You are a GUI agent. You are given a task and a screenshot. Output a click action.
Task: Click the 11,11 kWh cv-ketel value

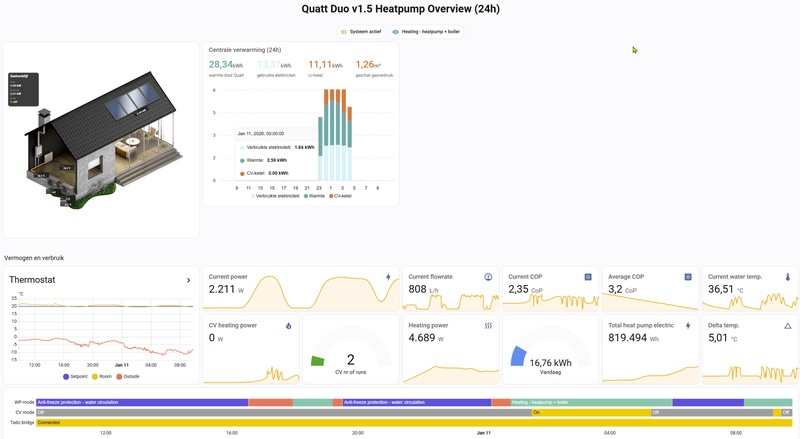(326, 65)
